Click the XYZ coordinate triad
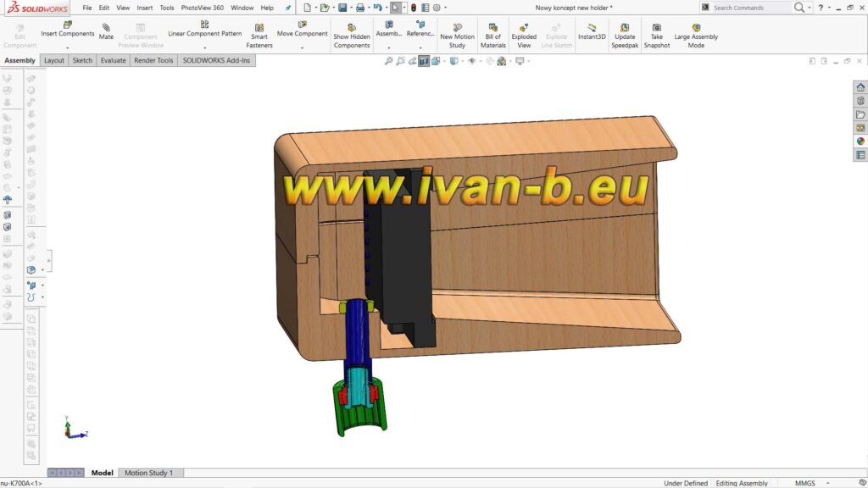The height and width of the screenshot is (488, 868). [x=75, y=428]
